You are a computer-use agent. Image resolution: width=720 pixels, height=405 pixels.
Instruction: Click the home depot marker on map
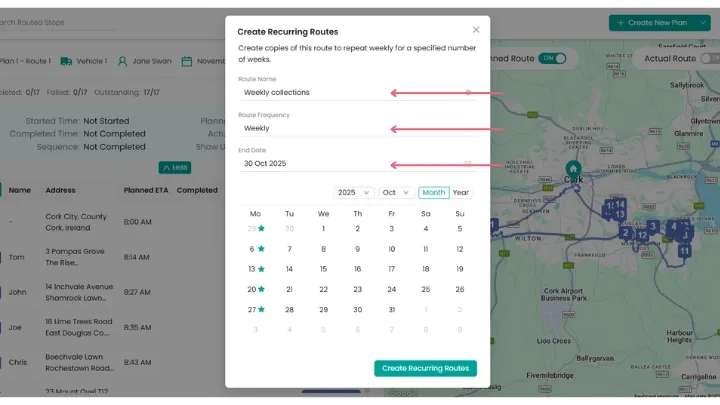click(573, 168)
